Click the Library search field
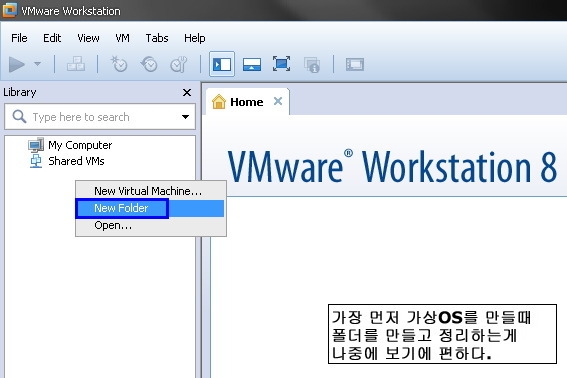 (x=100, y=116)
